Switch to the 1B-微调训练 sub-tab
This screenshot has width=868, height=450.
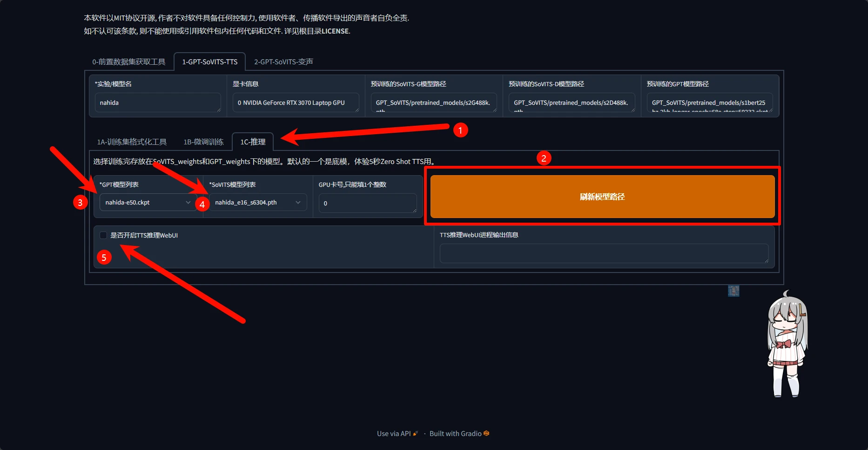(203, 142)
